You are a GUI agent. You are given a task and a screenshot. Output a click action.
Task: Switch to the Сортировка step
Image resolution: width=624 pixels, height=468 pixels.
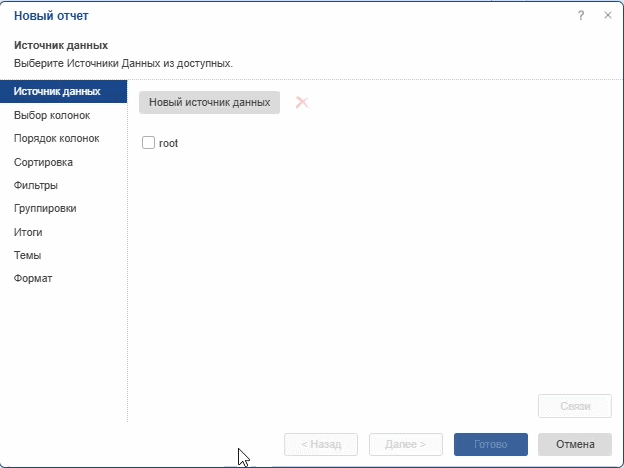click(x=43, y=162)
